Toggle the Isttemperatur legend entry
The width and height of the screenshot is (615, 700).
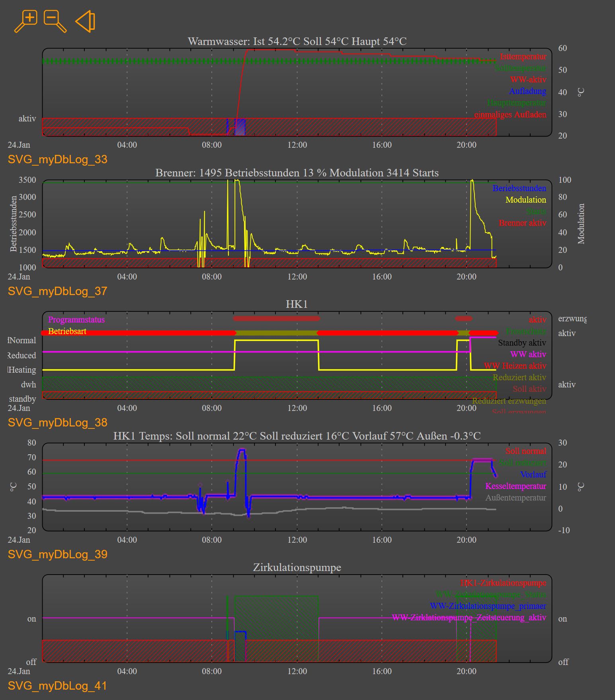point(523,57)
